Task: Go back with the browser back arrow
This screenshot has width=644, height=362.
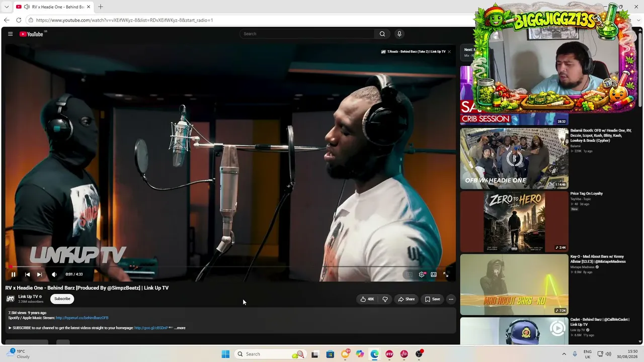Action: click(7, 20)
